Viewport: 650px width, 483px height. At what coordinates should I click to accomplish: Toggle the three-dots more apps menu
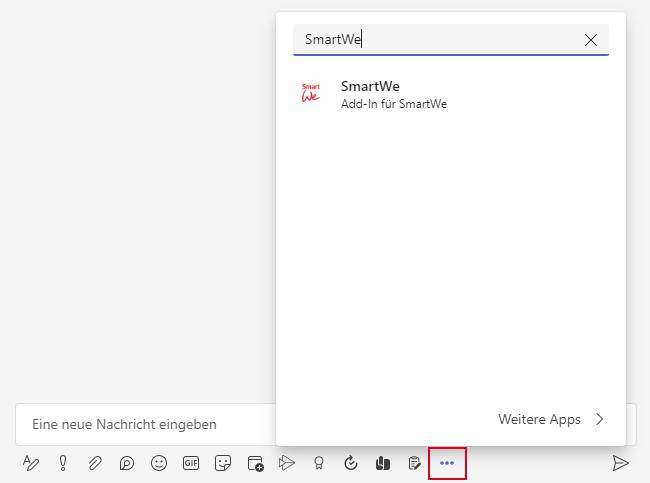point(447,463)
